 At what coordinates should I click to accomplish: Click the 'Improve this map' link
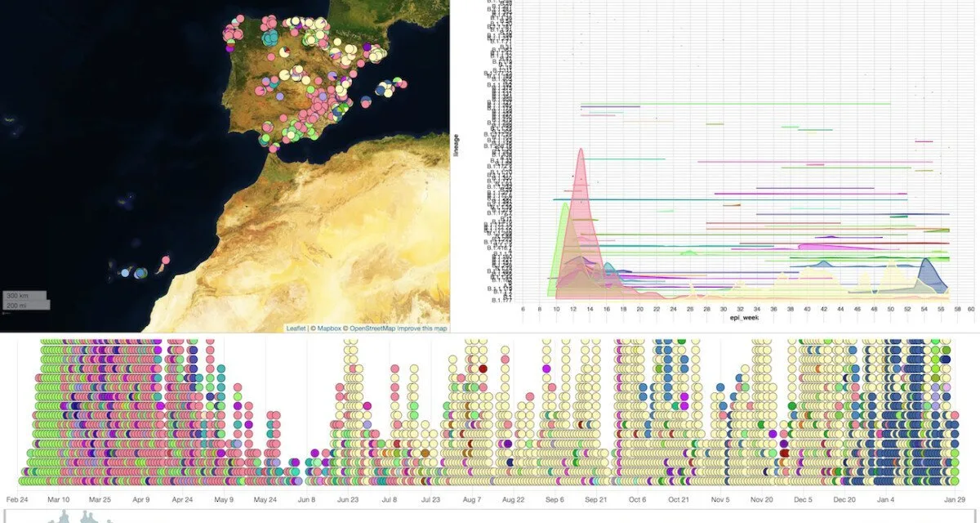coord(422,329)
